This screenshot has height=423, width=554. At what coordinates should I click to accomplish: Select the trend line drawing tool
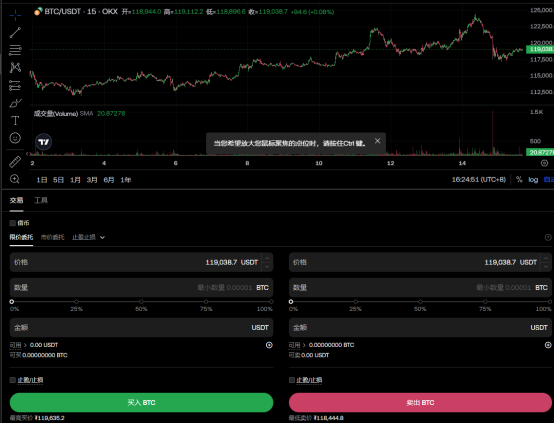[x=15, y=33]
